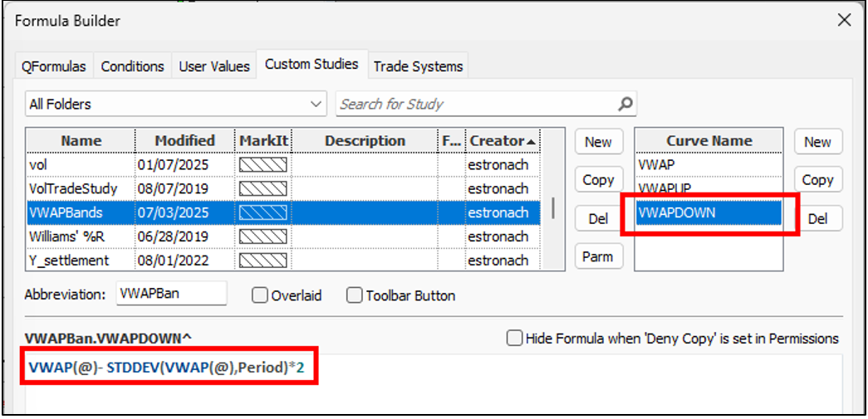Click the MarkIt pattern for VWAPBands
868x419 pixels.
click(x=263, y=212)
